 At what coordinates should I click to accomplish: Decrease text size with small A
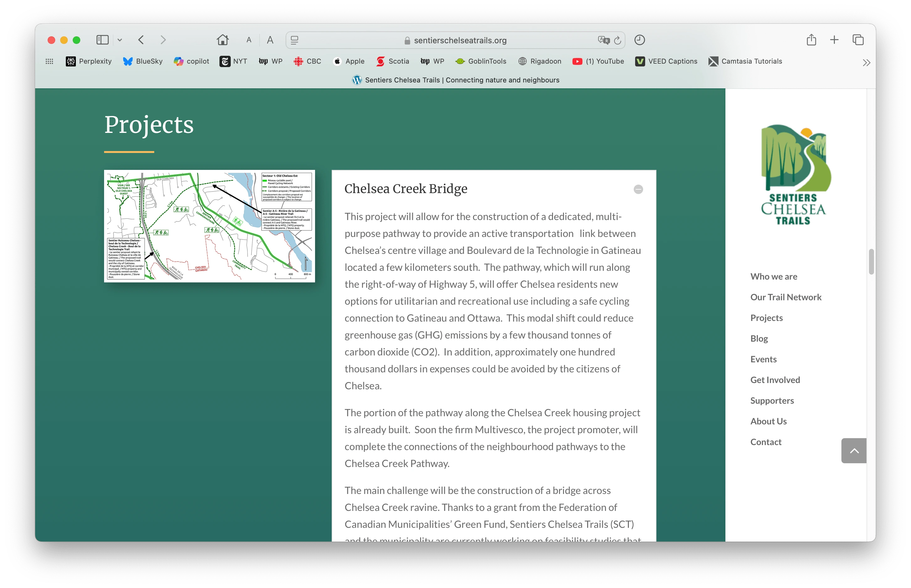249,40
